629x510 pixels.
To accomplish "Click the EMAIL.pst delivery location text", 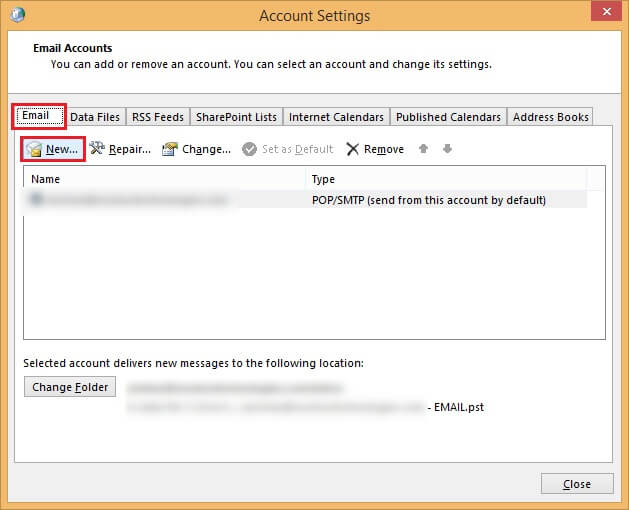I will (x=456, y=407).
